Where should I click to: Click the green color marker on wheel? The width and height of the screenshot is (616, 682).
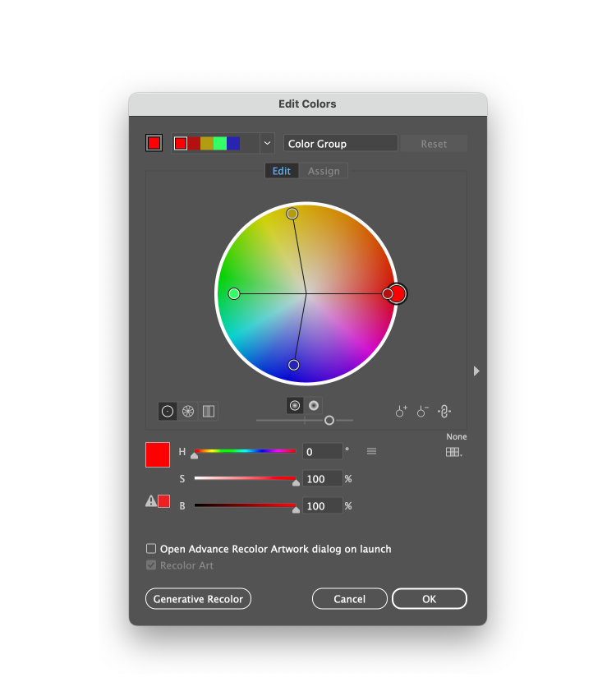(x=234, y=293)
